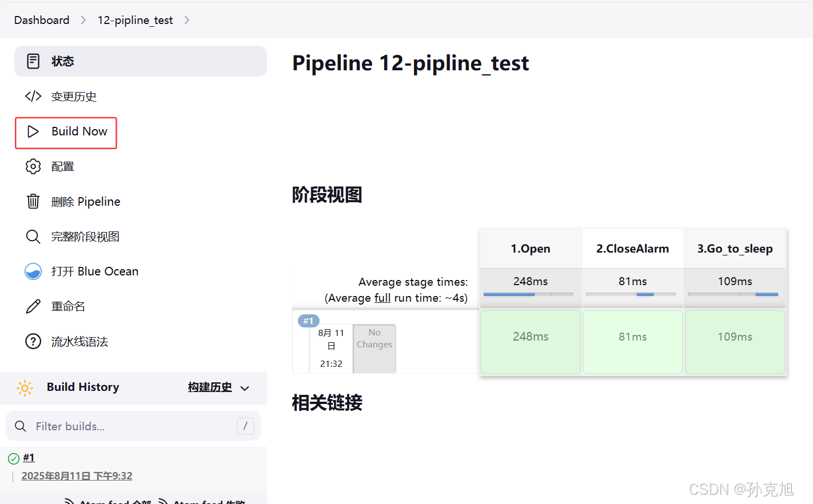Expand chevron after 12-pipline_test breadcrumb

187,20
